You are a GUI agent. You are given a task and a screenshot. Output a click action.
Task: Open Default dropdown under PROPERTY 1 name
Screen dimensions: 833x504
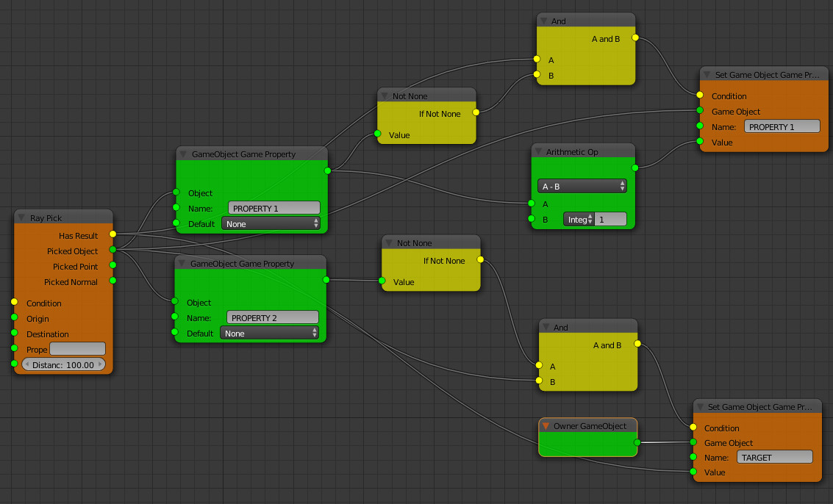[271, 223]
